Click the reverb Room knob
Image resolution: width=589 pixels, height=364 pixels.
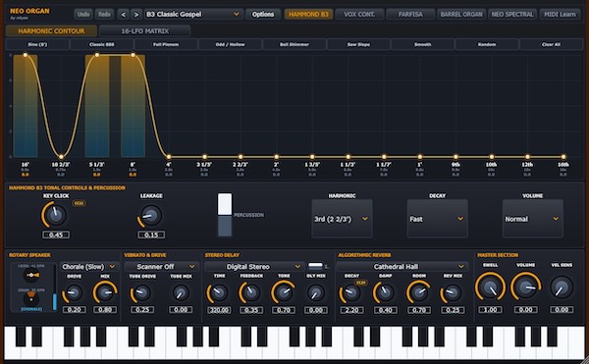(419, 292)
